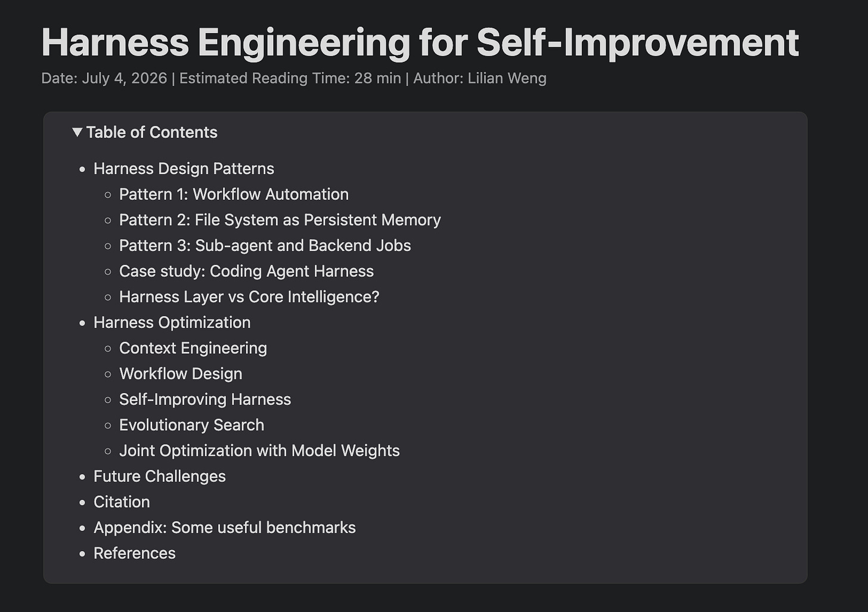This screenshot has height=612, width=868.
Task: Navigate to Harness Optimization section
Action: pyautogui.click(x=172, y=323)
